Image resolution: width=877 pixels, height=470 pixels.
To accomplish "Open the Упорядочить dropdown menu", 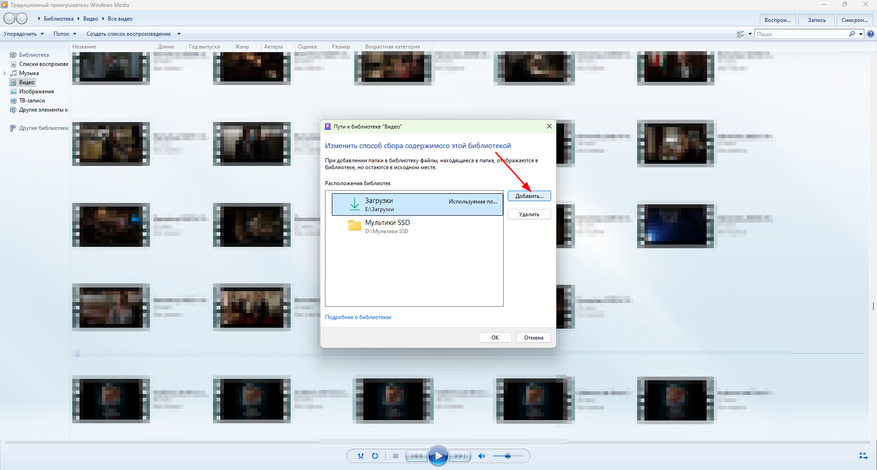I will pos(23,34).
